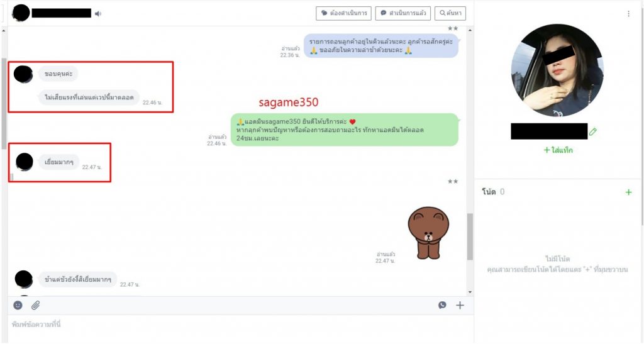644x344 pixels.
Task: Click the contact profile photo
Action: pos(557,70)
